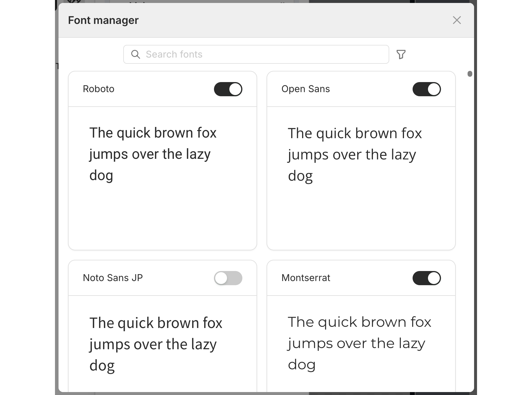Click the Noto Sans JP name label
Screen dimensions: 532x395
click(x=113, y=278)
